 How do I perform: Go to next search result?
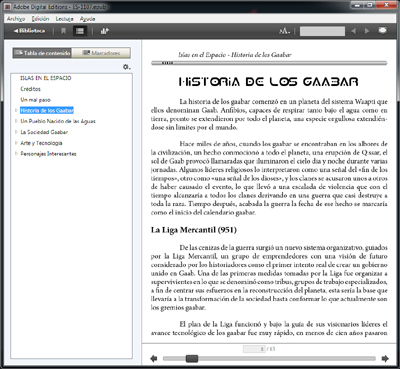pos(367,31)
